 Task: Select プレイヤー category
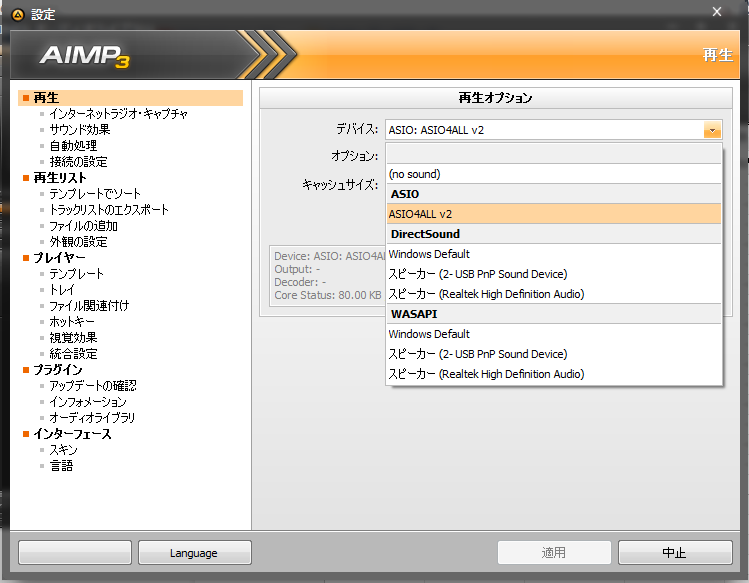pos(59,258)
